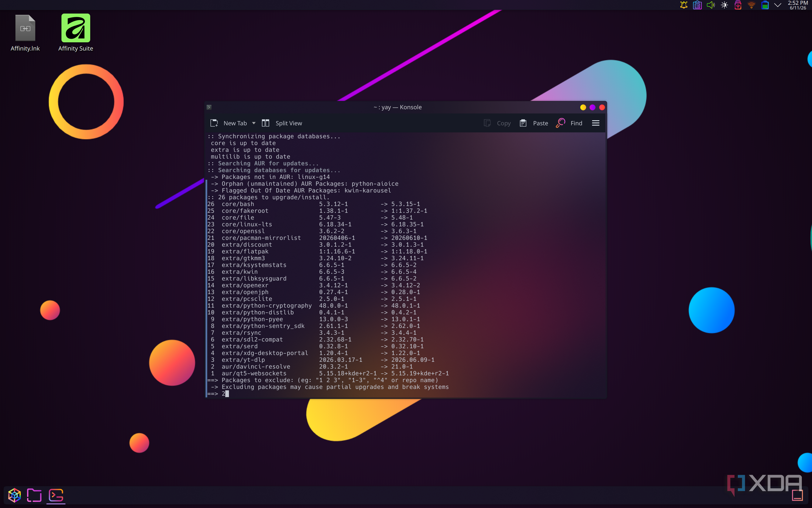Click the 'Packages to exclude' prompt line
The height and width of the screenshot is (508, 812).
(x=323, y=380)
